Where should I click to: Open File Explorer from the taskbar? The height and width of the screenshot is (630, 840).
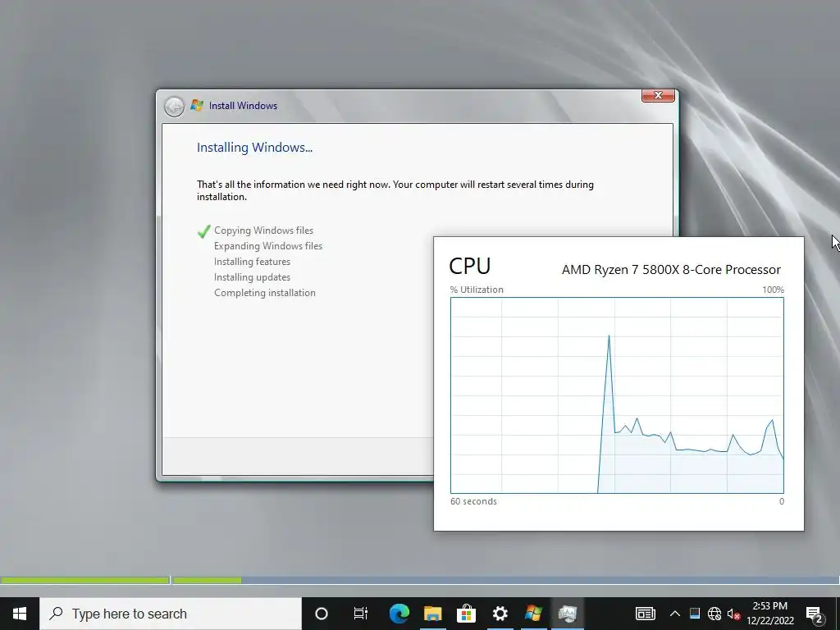[433, 614]
